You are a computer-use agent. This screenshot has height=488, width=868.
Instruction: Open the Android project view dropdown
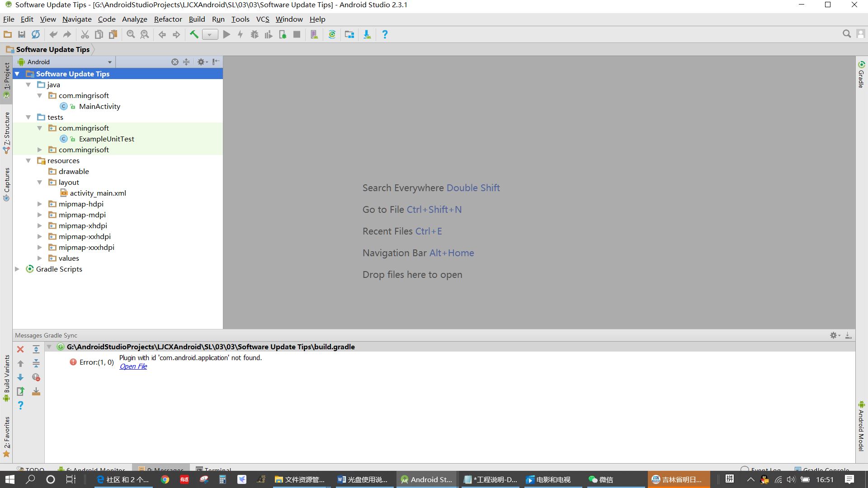(x=65, y=62)
